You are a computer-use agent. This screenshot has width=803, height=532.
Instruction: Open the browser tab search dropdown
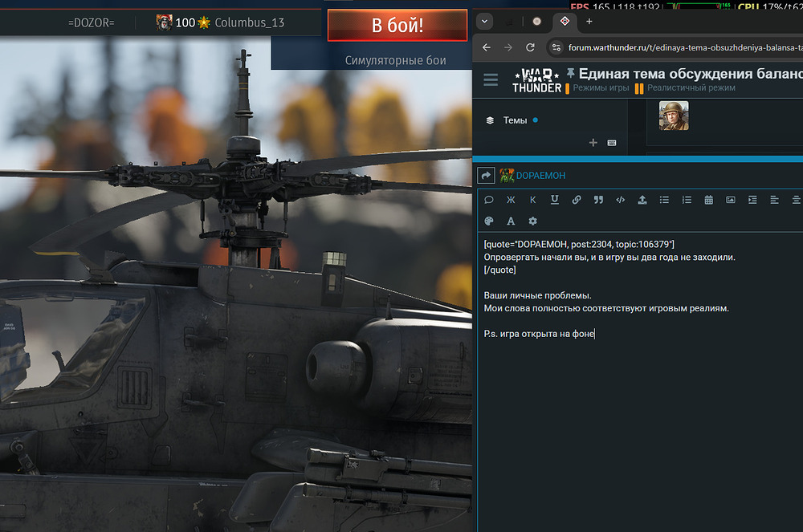[484, 22]
